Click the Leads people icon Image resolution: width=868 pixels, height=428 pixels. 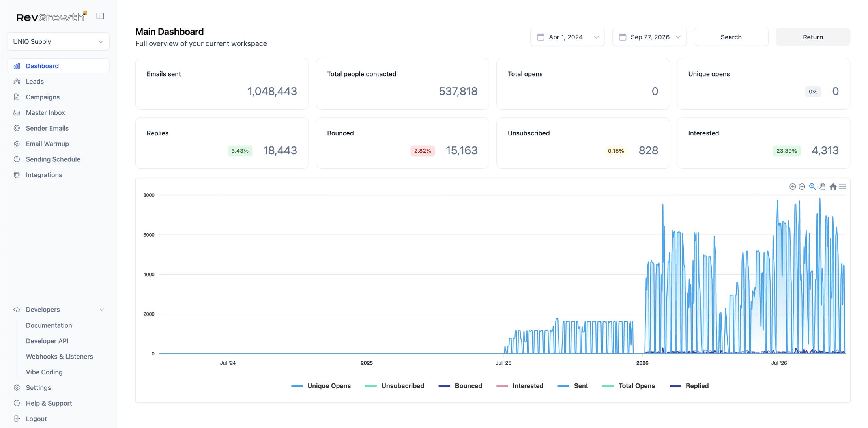pyautogui.click(x=17, y=82)
